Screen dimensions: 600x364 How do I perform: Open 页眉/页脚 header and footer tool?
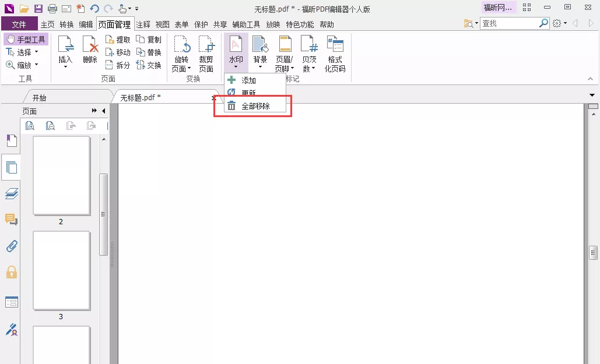pos(285,54)
